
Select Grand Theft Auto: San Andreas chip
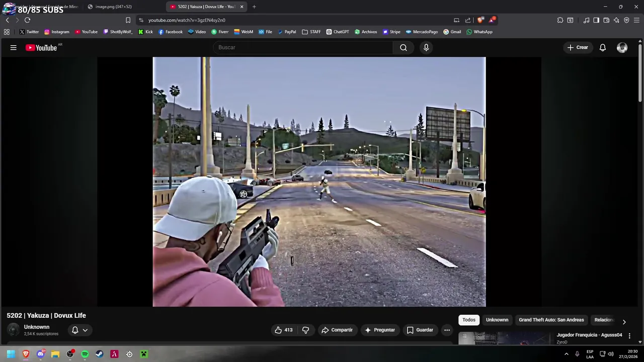551,320
